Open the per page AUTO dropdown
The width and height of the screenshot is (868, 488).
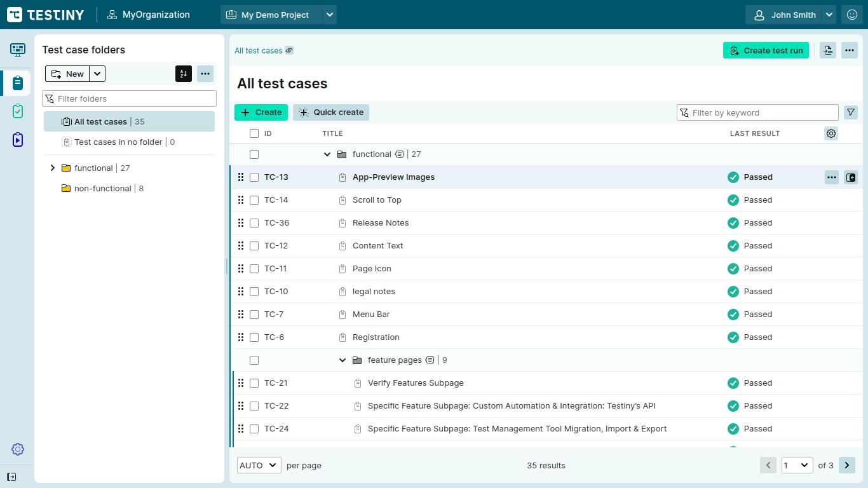click(x=259, y=465)
